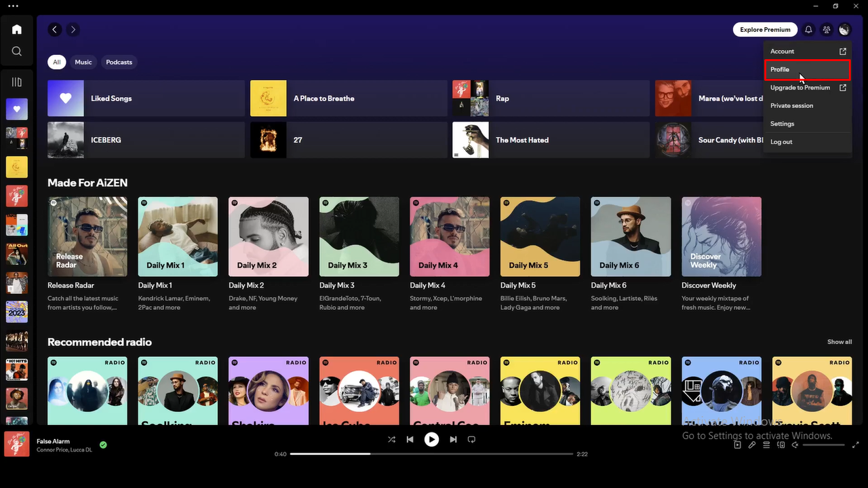Open the playback queue
Viewport: 868px width, 488px height.
click(766, 445)
